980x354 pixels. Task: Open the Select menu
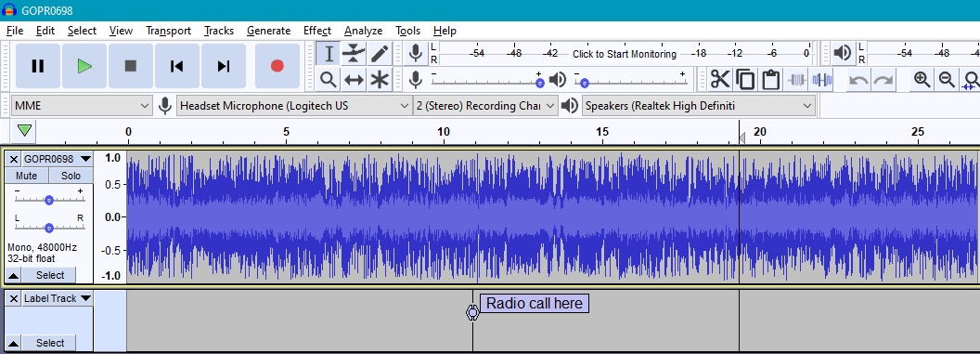(x=82, y=31)
